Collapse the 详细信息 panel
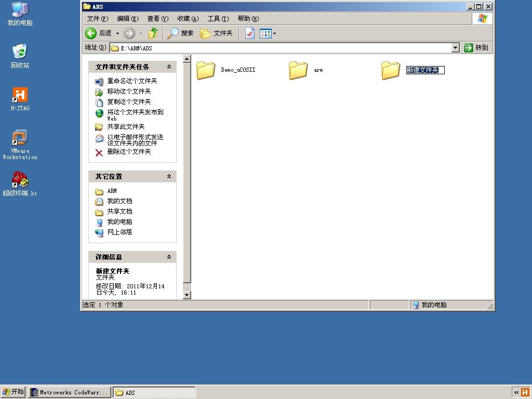 pyautogui.click(x=169, y=257)
